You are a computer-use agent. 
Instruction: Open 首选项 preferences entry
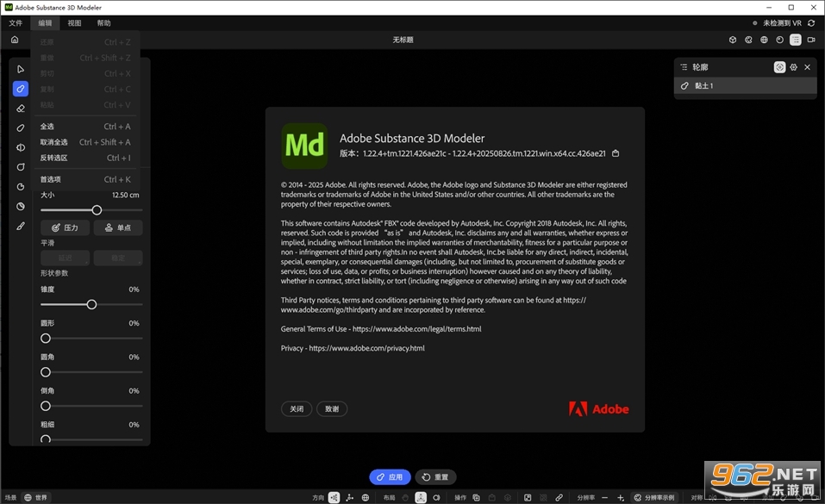tap(85, 179)
